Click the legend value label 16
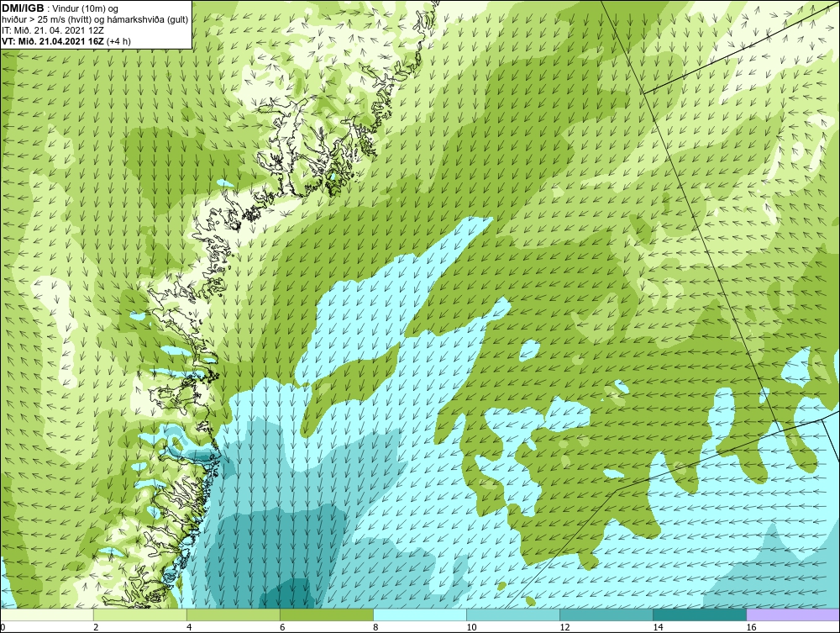Screen dimensions: 840x633 tap(751, 628)
